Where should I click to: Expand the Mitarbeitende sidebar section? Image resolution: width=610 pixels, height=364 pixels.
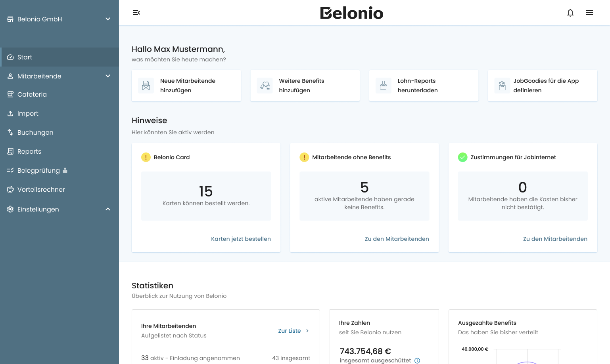[107, 76]
